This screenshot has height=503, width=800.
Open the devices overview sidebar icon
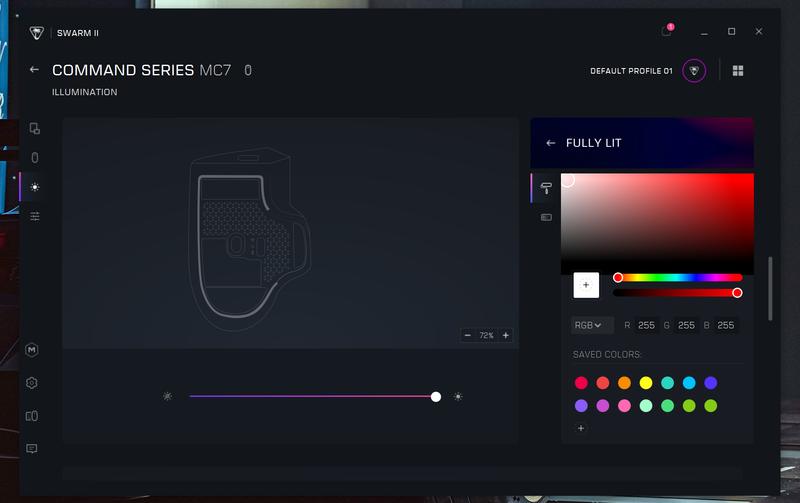(35, 129)
